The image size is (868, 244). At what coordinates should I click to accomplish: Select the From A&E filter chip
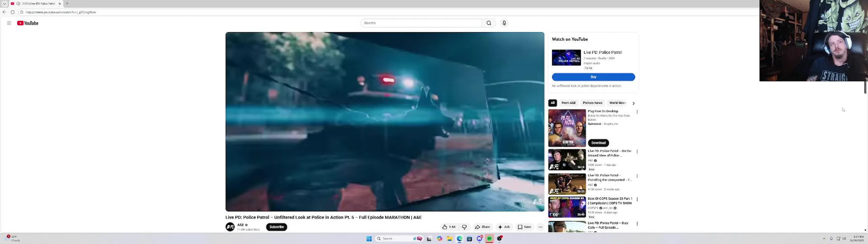coord(569,103)
